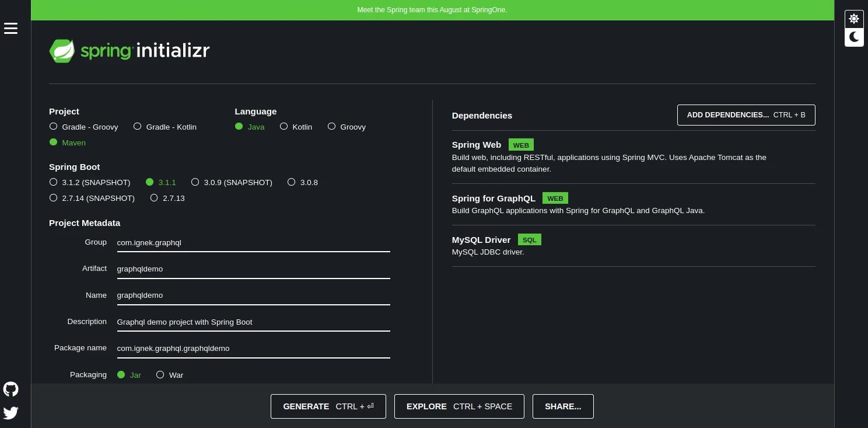
Task: Switch to dark theme moon icon
Action: (854, 37)
